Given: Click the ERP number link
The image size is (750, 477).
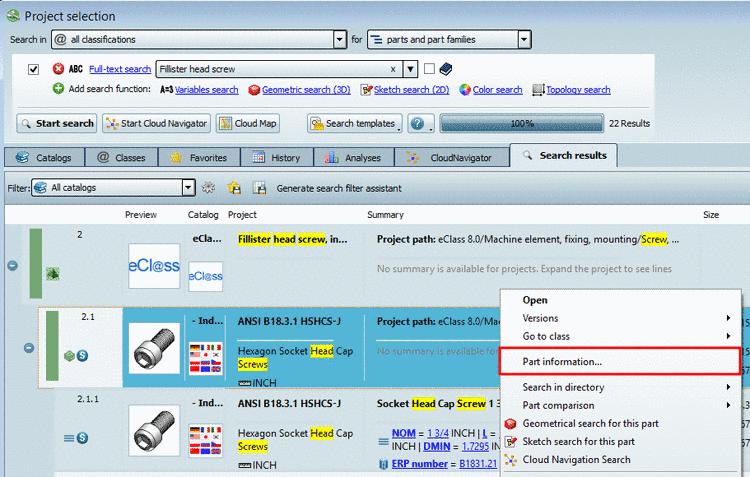Looking at the screenshot, I should (420, 464).
